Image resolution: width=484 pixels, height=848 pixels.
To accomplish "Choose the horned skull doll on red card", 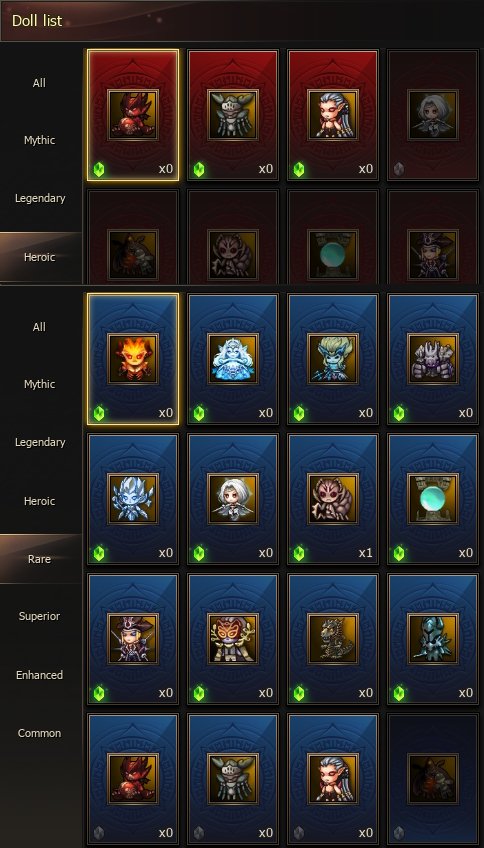I will tap(233, 115).
